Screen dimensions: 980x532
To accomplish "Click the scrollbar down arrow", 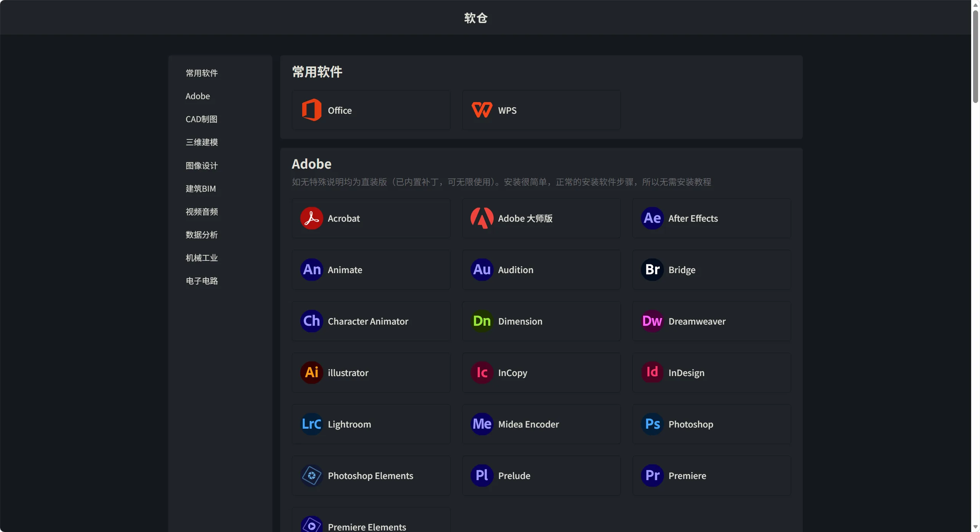I will [x=975, y=527].
